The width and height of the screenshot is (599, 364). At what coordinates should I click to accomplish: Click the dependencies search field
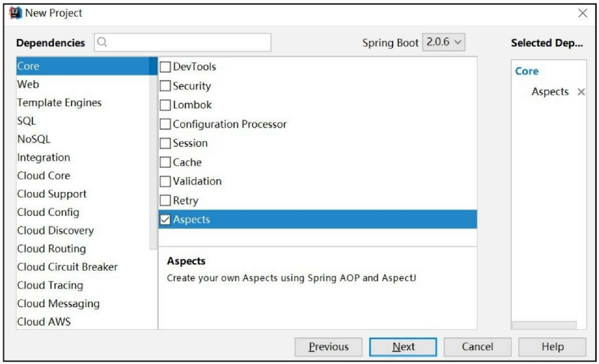[182, 42]
